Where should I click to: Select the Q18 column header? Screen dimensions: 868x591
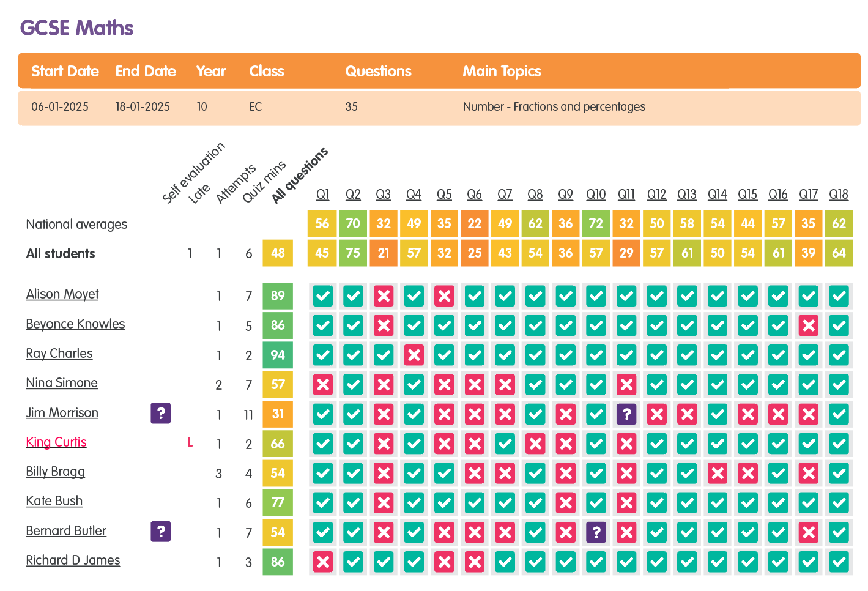(839, 195)
